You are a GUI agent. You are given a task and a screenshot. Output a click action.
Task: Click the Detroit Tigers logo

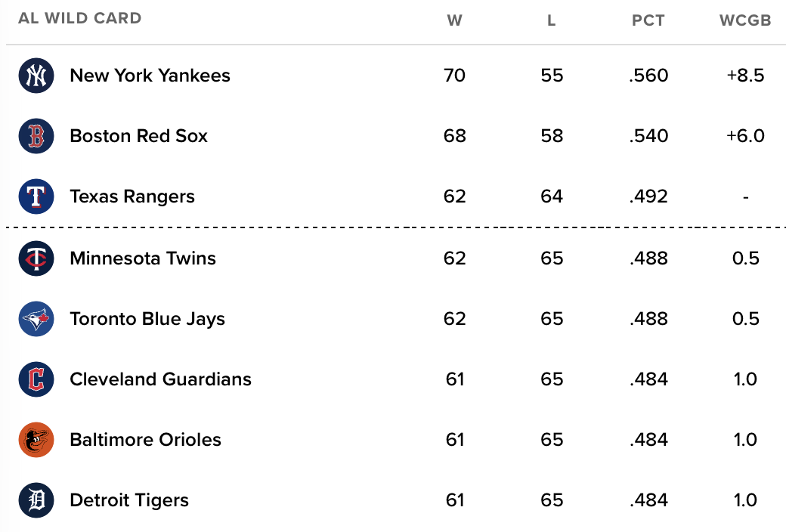click(36, 500)
